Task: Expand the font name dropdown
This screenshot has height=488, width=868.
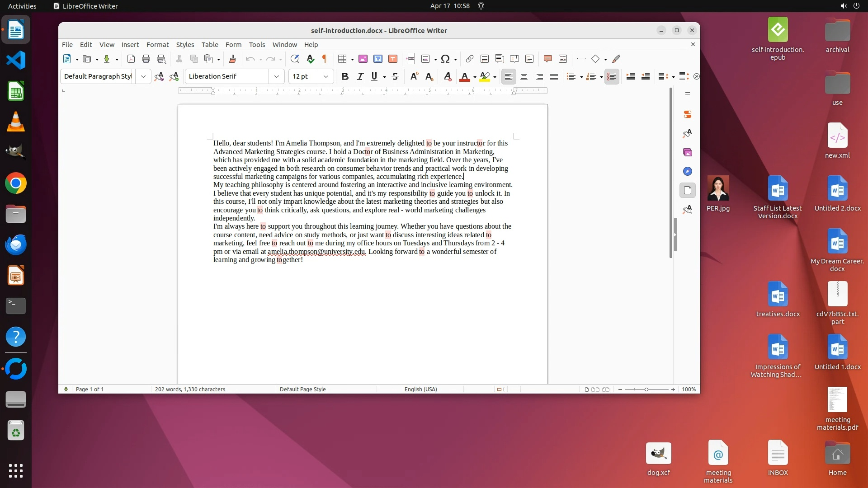Action: (x=276, y=76)
